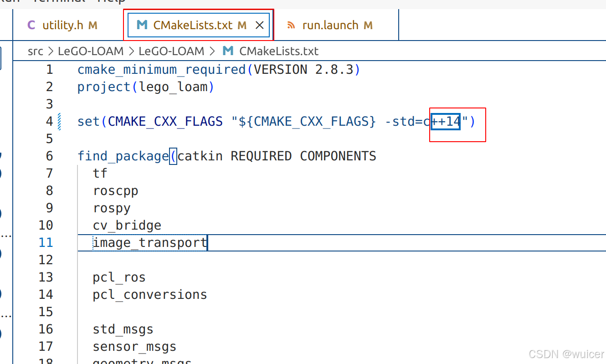606x364 pixels.
Task: Click 'cv_bridge' on line 10
Action: [x=127, y=226]
